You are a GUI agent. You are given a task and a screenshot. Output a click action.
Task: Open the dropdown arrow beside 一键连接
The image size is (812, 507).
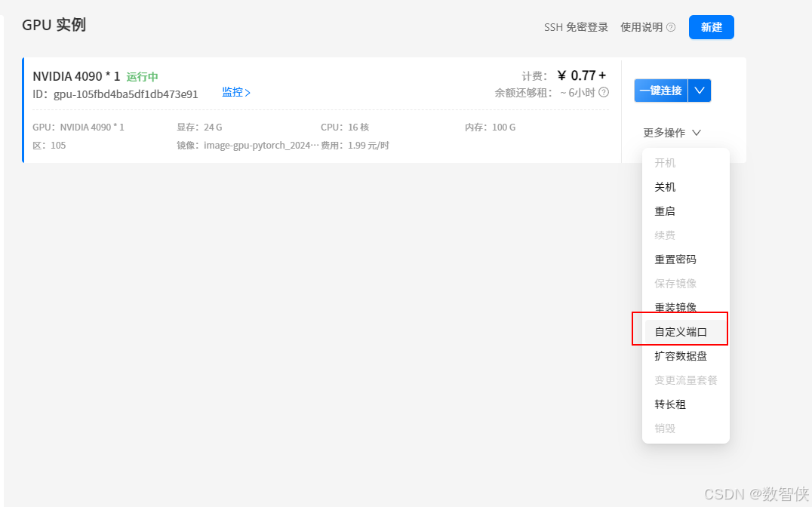click(700, 91)
